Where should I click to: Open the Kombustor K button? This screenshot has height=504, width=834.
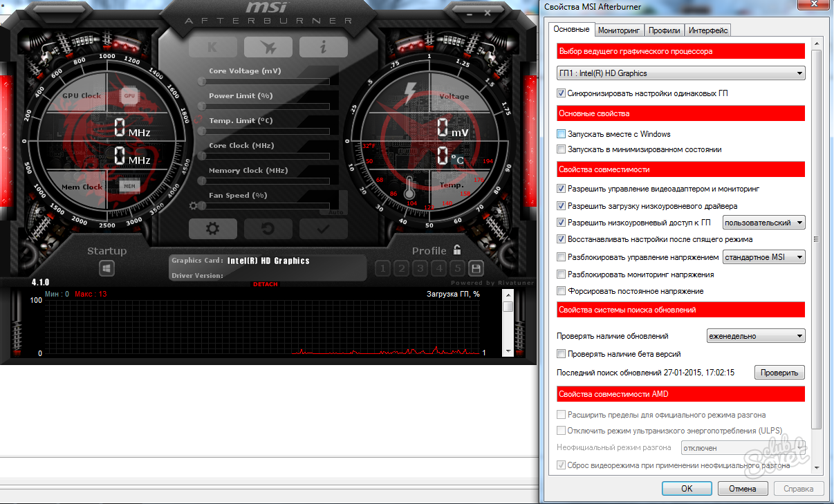[x=212, y=47]
